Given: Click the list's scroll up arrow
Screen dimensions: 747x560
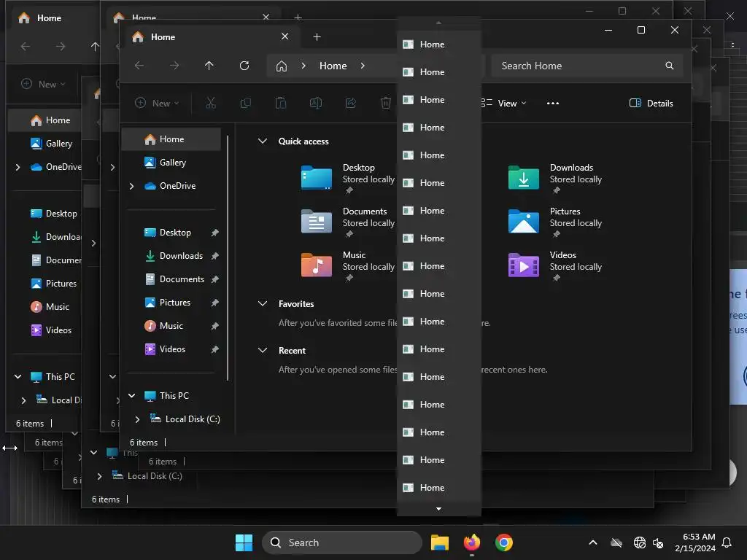Looking at the screenshot, I should [x=438, y=23].
